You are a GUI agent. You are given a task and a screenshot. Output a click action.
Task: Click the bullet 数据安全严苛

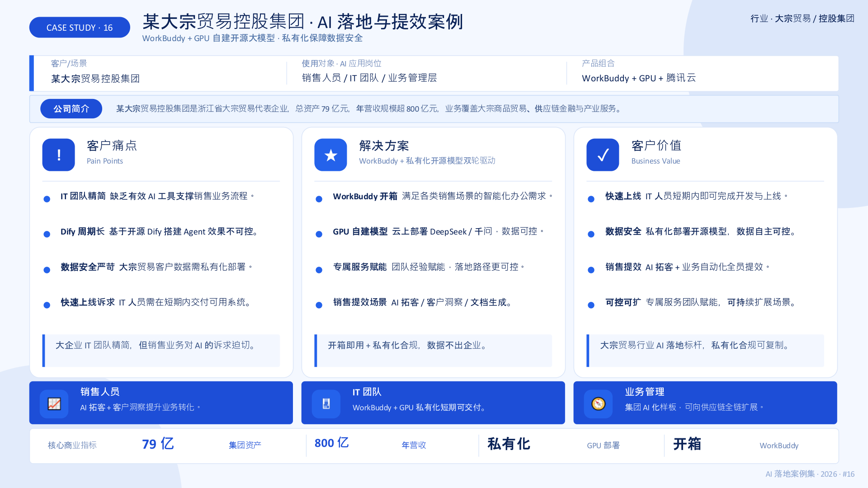156,267
